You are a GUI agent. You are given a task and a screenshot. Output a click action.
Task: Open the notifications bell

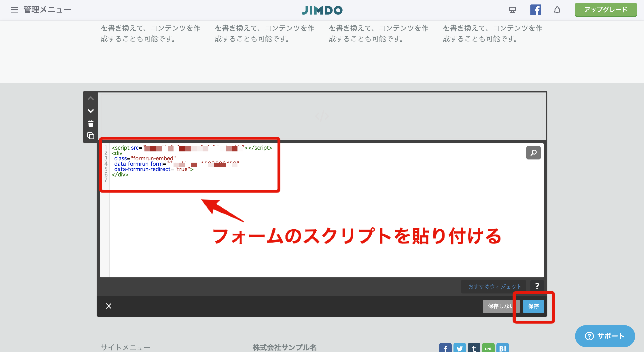pyautogui.click(x=557, y=10)
